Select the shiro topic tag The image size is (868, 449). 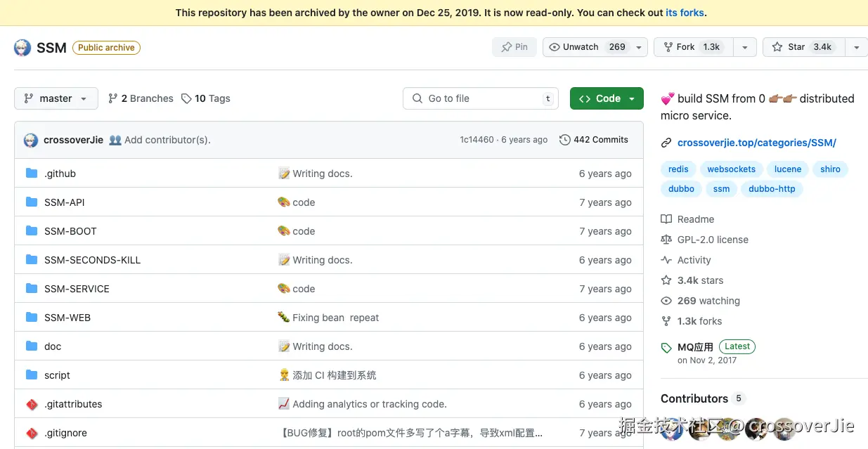(830, 169)
